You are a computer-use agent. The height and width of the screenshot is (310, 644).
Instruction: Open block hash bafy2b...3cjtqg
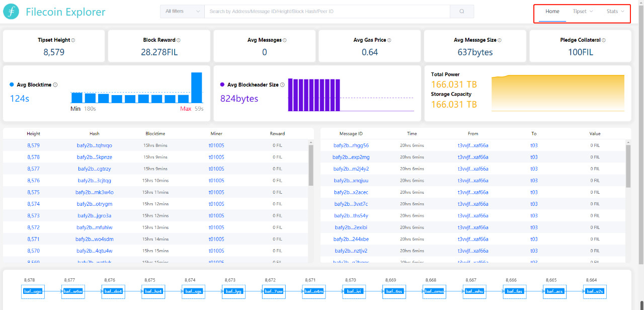click(95, 181)
